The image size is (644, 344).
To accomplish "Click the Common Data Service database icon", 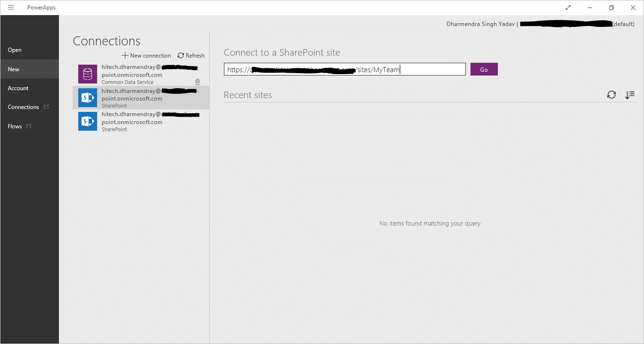I will coord(87,74).
